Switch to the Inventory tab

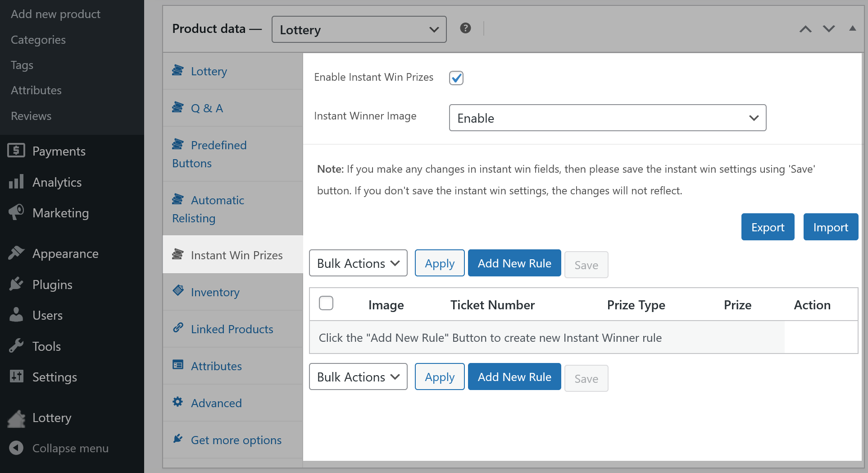coord(215,292)
